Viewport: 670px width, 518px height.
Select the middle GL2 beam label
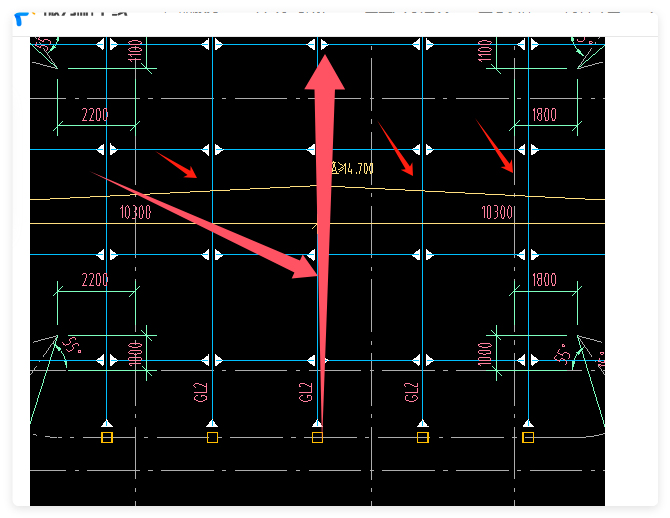coord(306,392)
